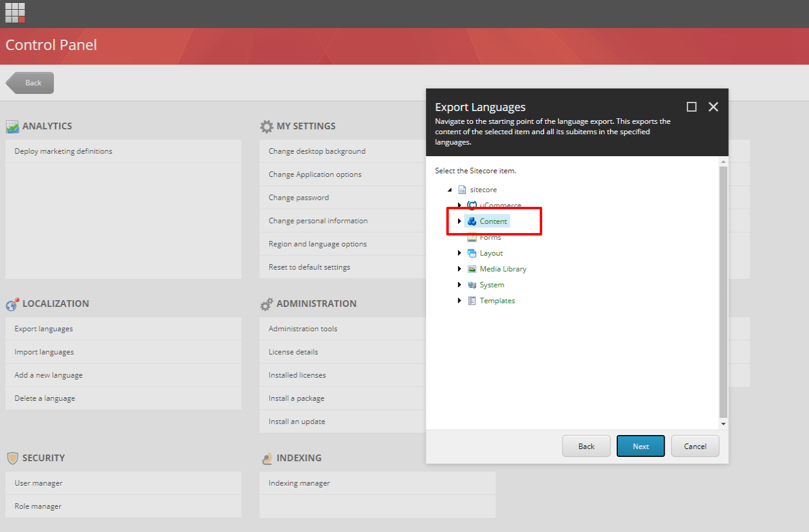Click the System node icon
Image resolution: width=809 pixels, height=532 pixels.
(471, 285)
